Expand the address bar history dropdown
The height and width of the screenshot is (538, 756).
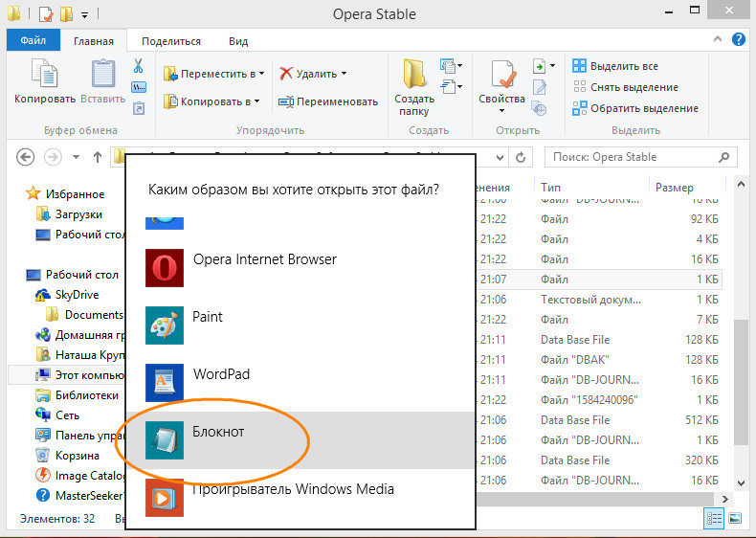[x=500, y=157]
